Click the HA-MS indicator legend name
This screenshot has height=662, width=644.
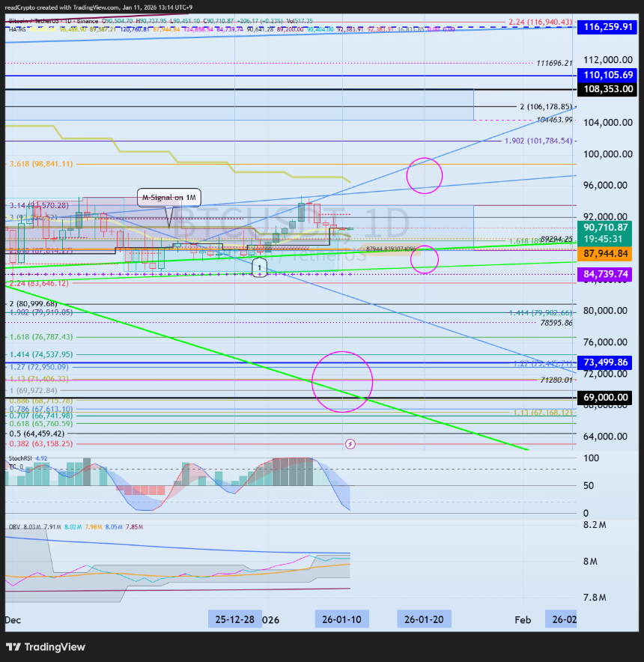coord(17,29)
